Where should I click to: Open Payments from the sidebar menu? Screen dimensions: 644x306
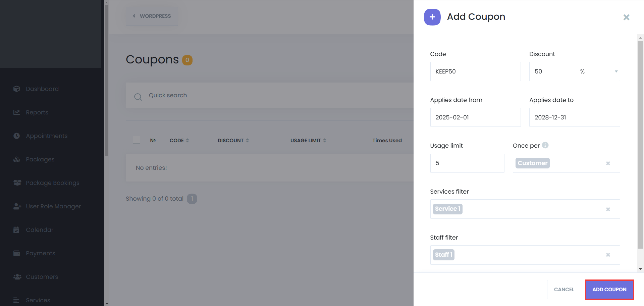tap(41, 253)
